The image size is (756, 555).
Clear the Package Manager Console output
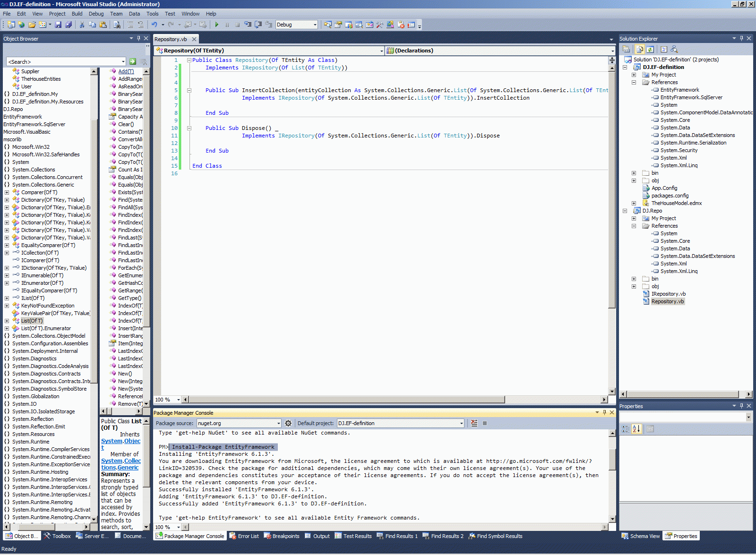474,423
